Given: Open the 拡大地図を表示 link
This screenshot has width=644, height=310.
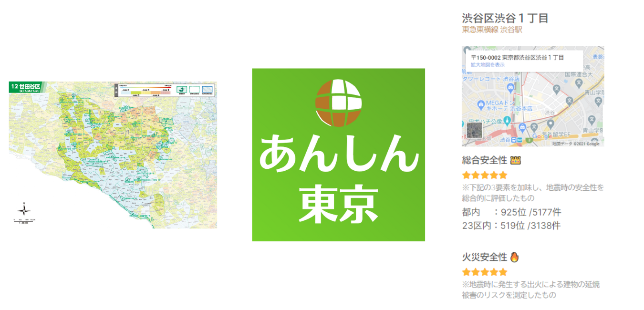Looking at the screenshot, I should point(488,65).
